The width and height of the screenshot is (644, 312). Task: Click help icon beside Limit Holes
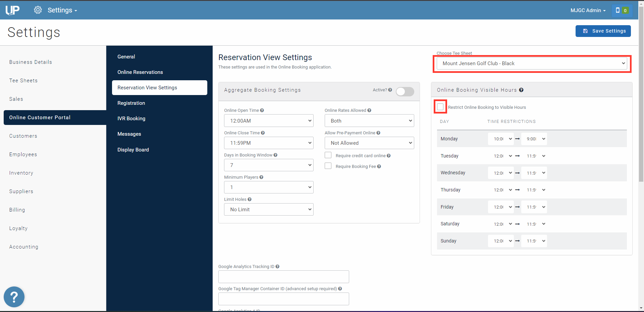250,199
